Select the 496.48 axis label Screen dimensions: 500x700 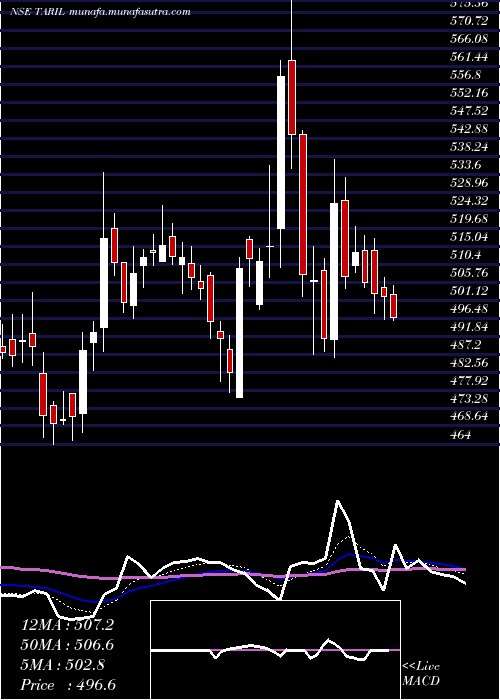point(468,309)
